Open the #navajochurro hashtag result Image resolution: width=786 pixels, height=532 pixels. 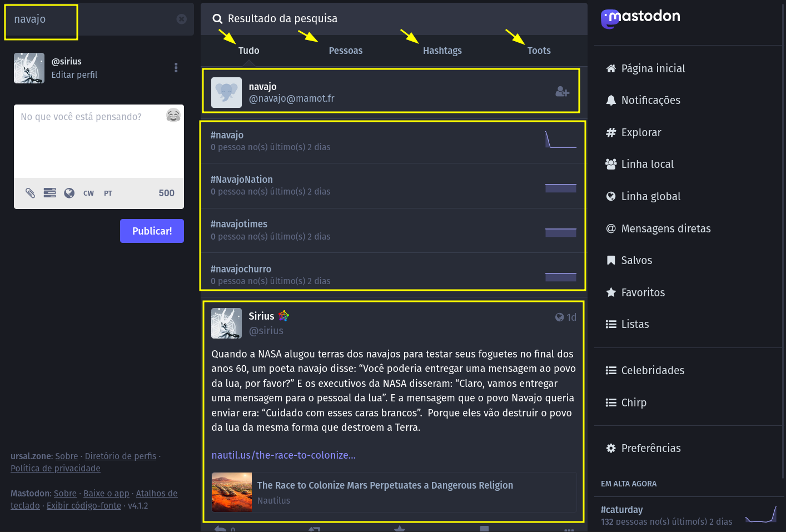[241, 269]
